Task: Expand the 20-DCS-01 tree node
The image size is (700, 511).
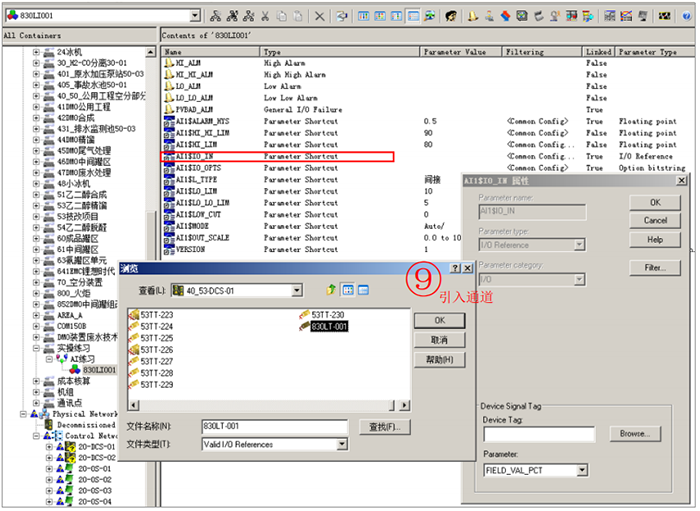Action: [48, 446]
